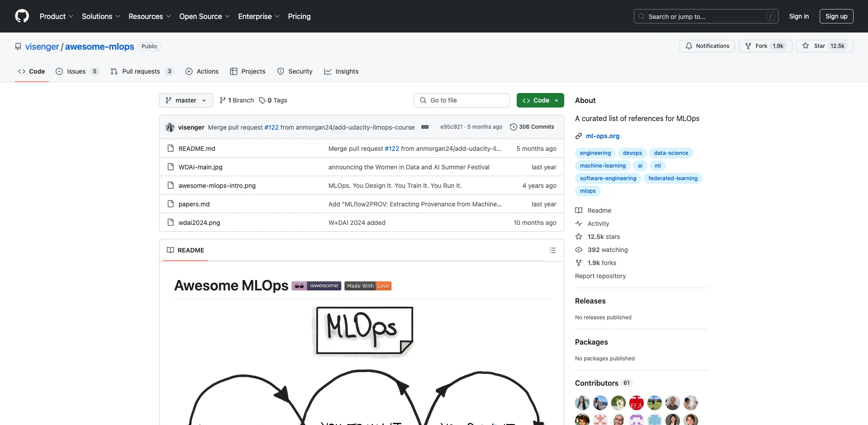Click the Made With Love badge

pos(368,286)
